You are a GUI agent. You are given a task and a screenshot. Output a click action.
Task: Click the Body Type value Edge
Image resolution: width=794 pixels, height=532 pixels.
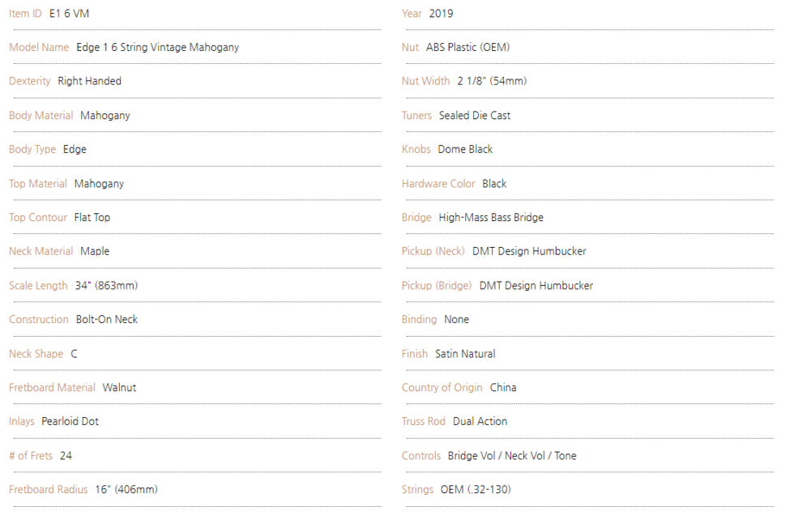coord(75,149)
